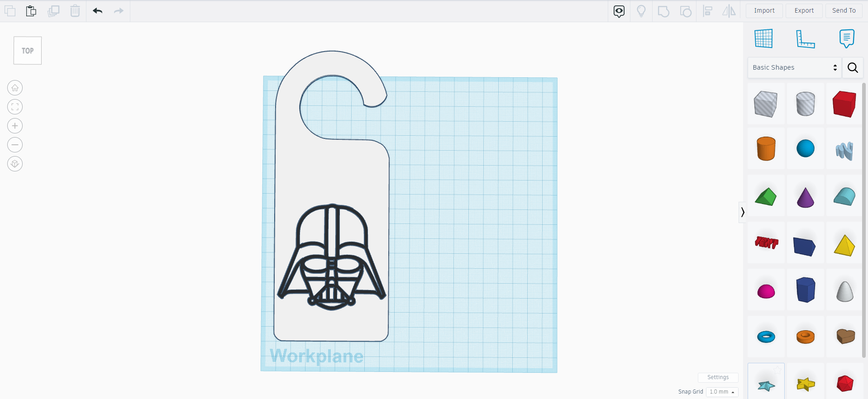Viewport: 868px width, 399px height.
Task: Open the Basic Shapes category dropdown
Action: click(x=794, y=67)
